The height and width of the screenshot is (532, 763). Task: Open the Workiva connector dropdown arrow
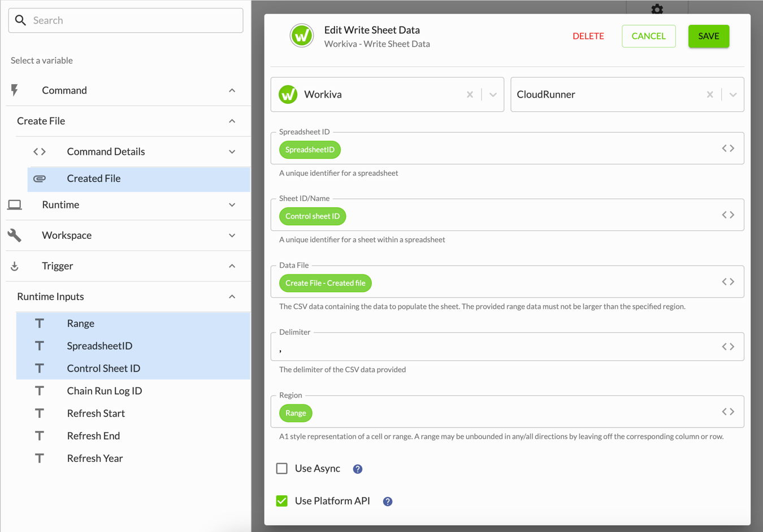(493, 95)
